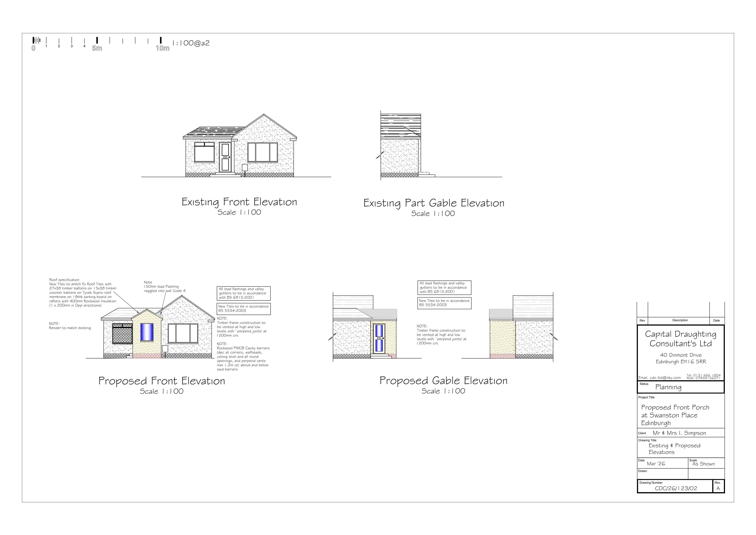The width and height of the screenshot is (756, 535).
Task: Click the 5m mark on scale bar
Action: tap(97, 48)
